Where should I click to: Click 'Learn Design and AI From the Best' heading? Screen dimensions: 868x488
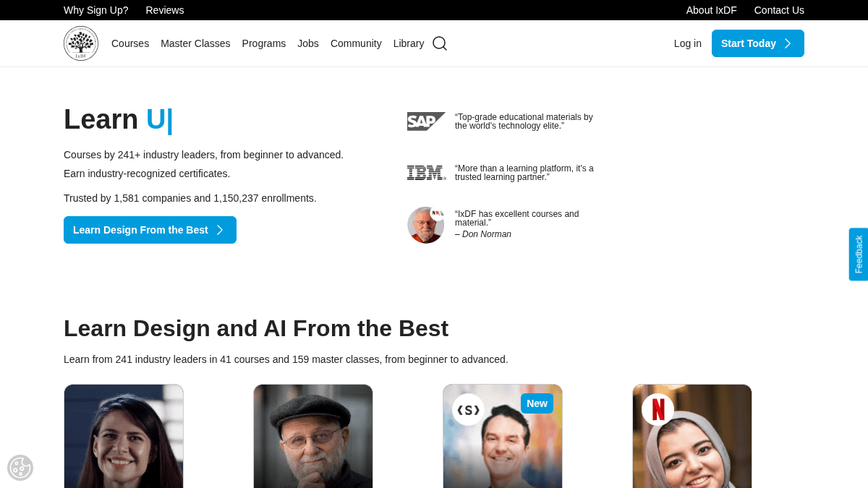(256, 328)
